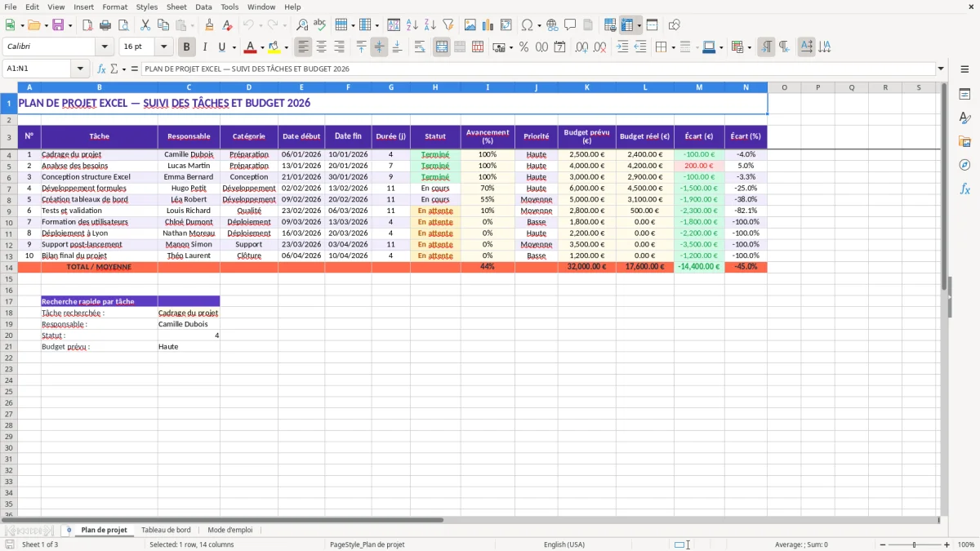Cut selection with the scissors icon
This screenshot has height=551, width=980.
click(x=145, y=25)
